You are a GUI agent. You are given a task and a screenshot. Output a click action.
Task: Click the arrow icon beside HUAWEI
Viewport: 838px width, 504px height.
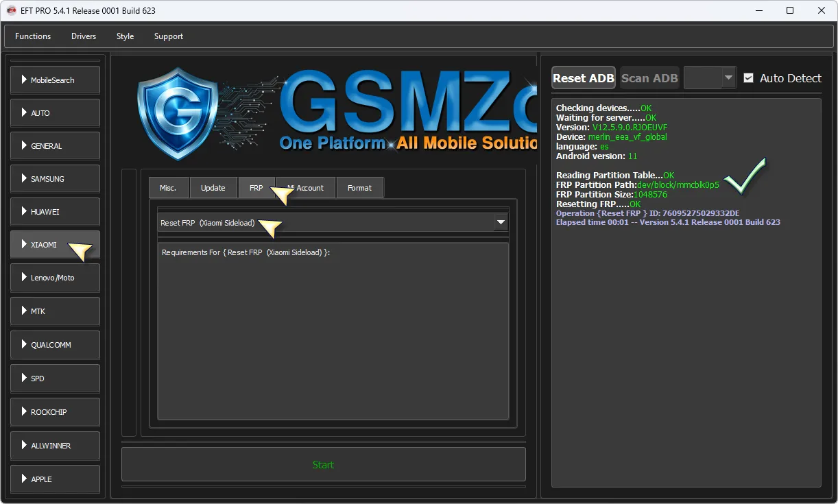coord(24,211)
